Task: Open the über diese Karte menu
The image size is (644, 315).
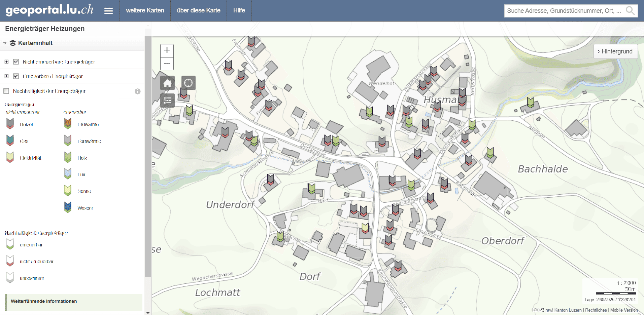Action: [199, 11]
